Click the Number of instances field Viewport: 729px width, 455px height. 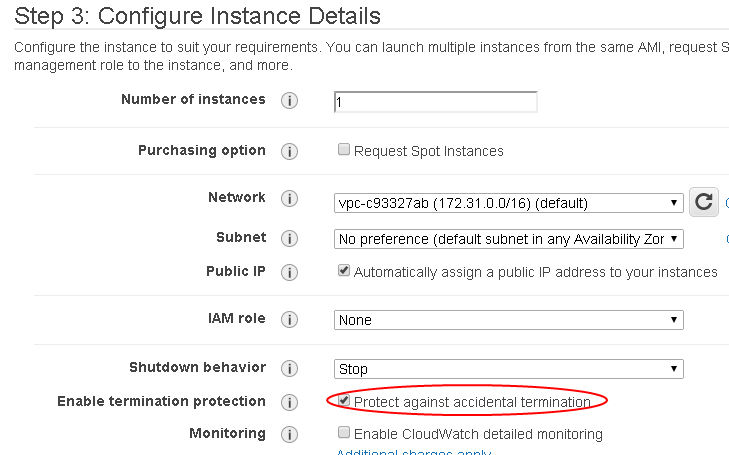click(x=436, y=102)
